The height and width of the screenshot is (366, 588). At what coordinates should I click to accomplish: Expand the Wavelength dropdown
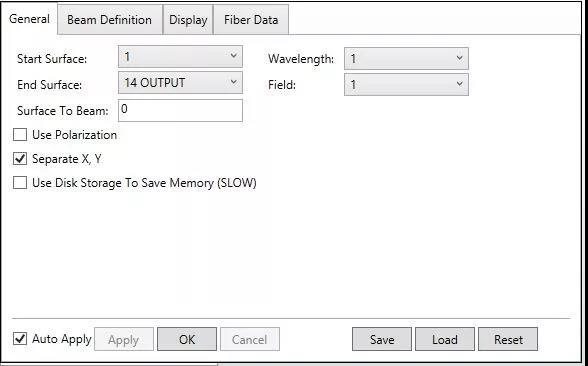coord(406,58)
